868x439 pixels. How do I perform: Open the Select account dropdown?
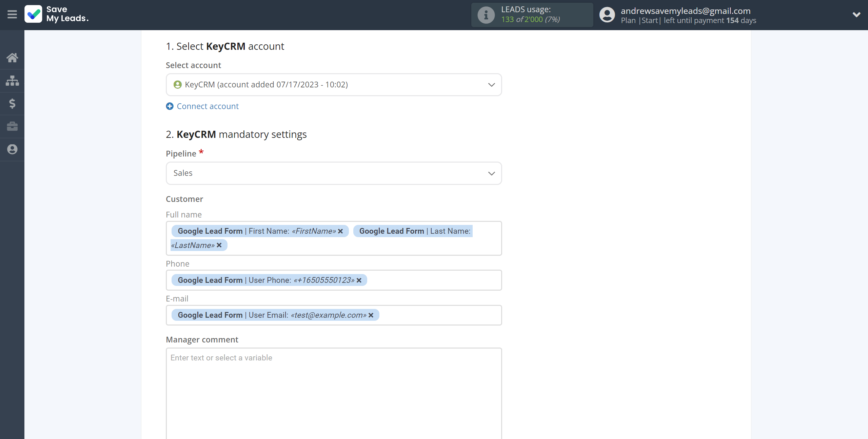[x=334, y=85]
